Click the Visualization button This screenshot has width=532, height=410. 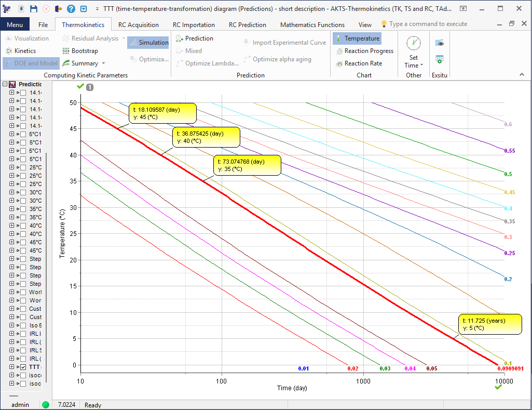[27, 38]
